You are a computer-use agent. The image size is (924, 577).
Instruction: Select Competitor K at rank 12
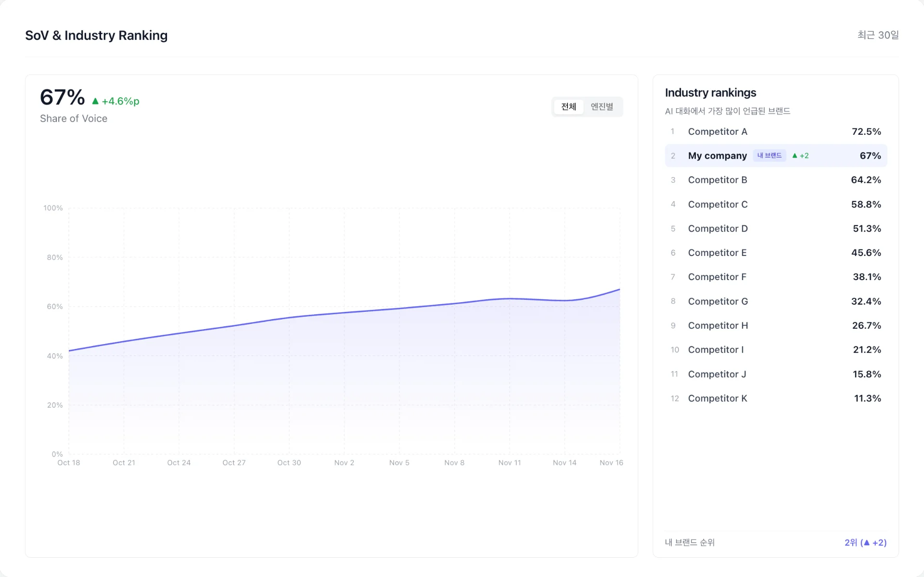(717, 398)
